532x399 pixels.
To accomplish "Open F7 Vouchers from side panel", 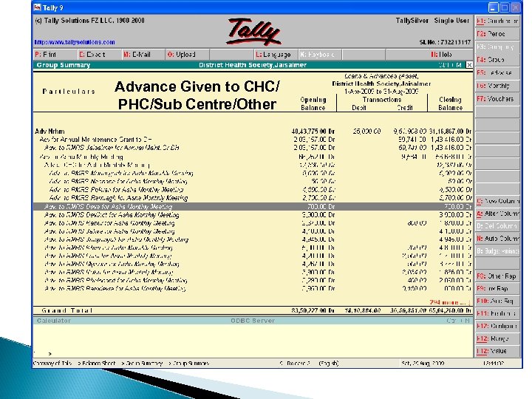I will pyautogui.click(x=497, y=99).
